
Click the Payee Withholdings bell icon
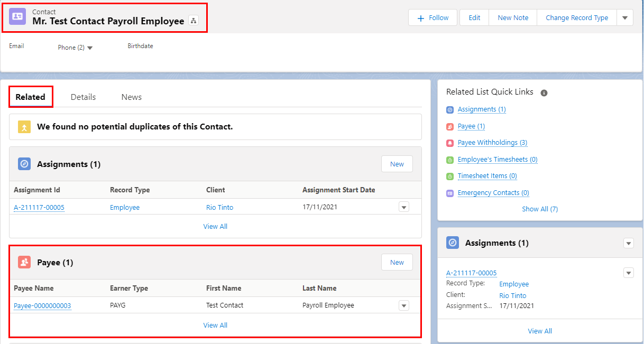pyautogui.click(x=450, y=143)
